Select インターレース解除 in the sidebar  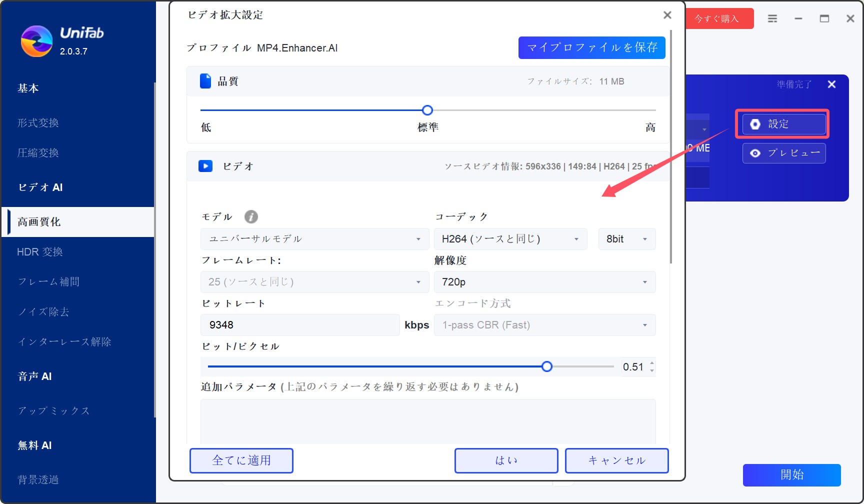64,342
